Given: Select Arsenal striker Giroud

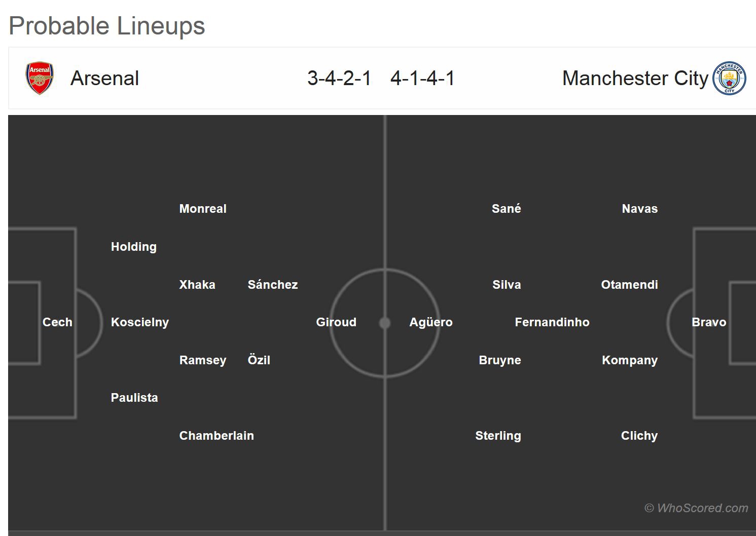Looking at the screenshot, I should 336,322.
